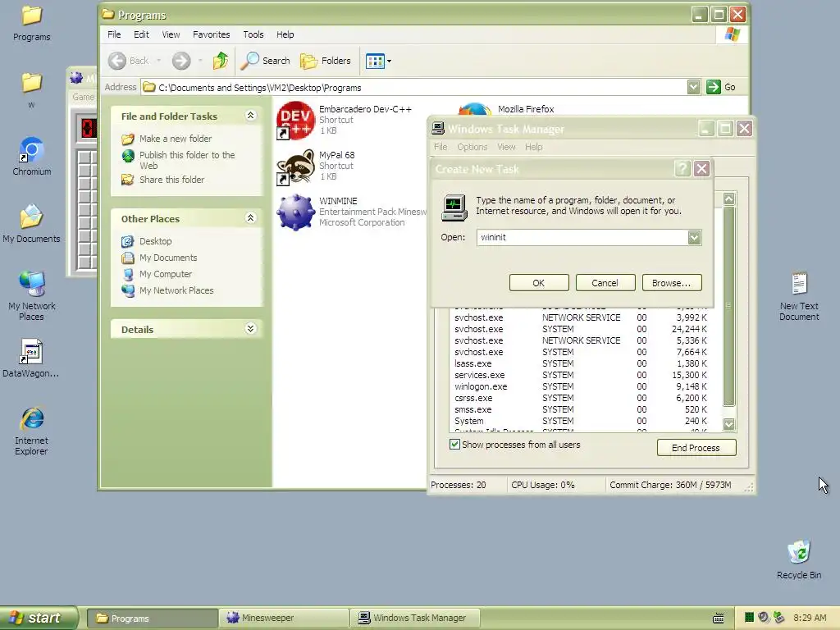Open the View menu in Programs window

pyautogui.click(x=171, y=34)
